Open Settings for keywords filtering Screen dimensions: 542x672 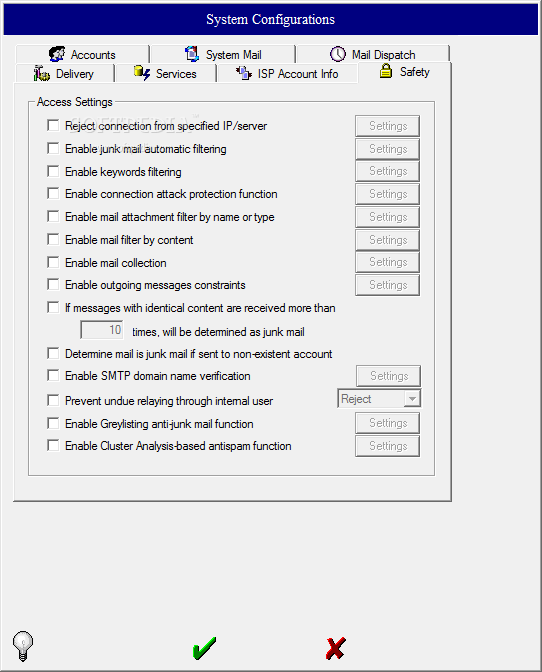388,171
